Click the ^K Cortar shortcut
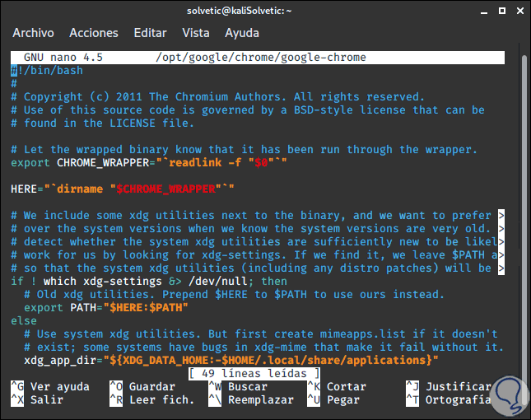Image resolution: width=531 pixels, height=420 pixels. [x=337, y=386]
